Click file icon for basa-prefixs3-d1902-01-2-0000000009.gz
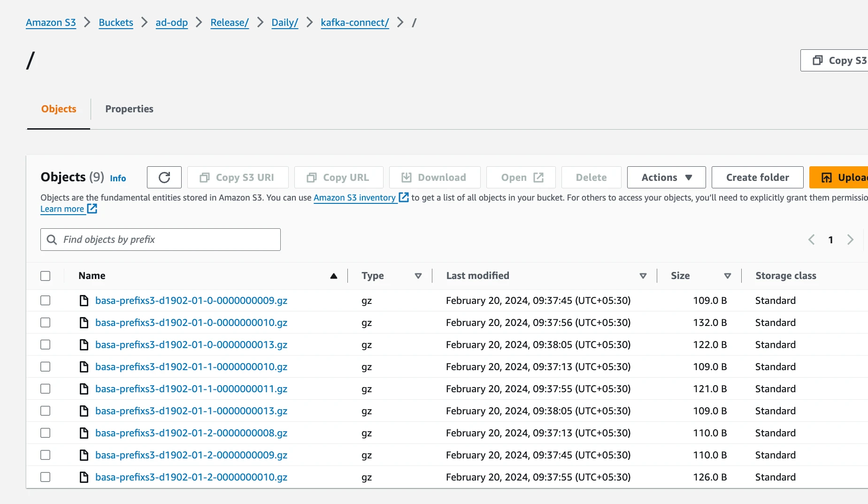The image size is (868, 504). (84, 455)
